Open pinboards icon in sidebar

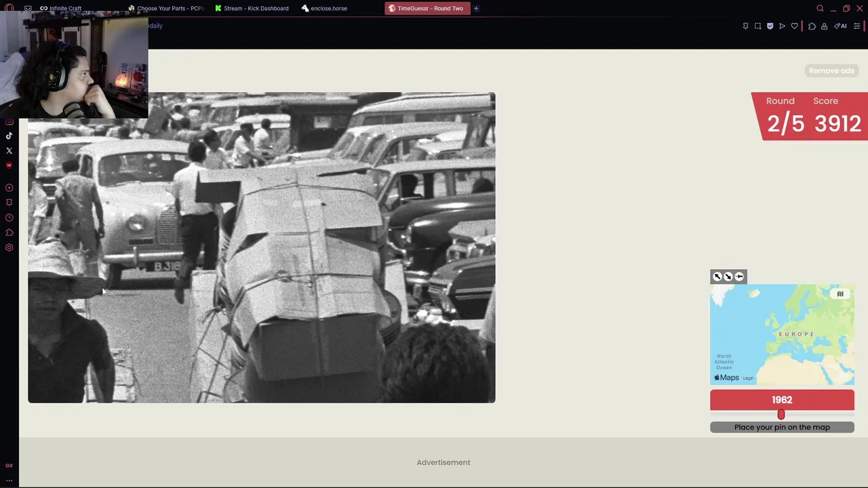point(9,203)
